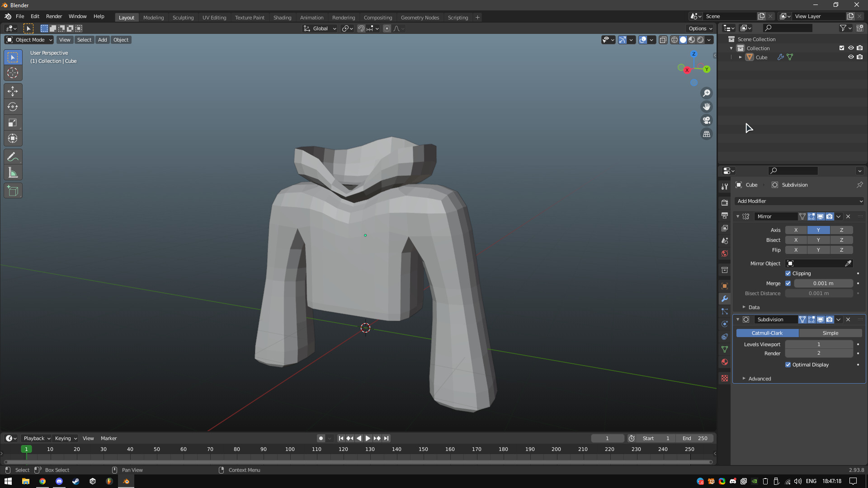Select the Move tool in toolbar
The image size is (868, 488).
[x=13, y=91]
